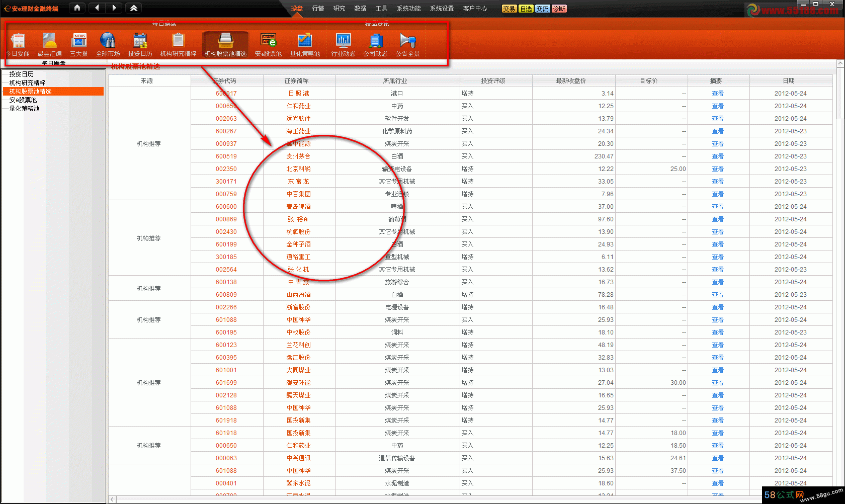This screenshot has height=504, width=845.
Task: Open the 公告全景 megaphone icon
Action: pos(407,44)
